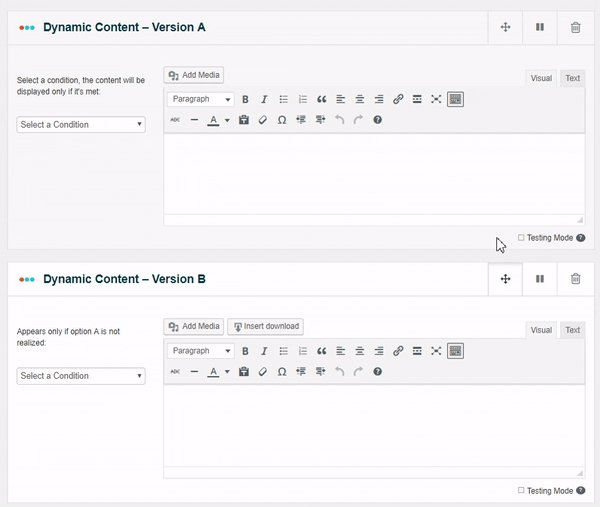
Task: Open special character (omega) in Version A
Action: click(x=281, y=120)
